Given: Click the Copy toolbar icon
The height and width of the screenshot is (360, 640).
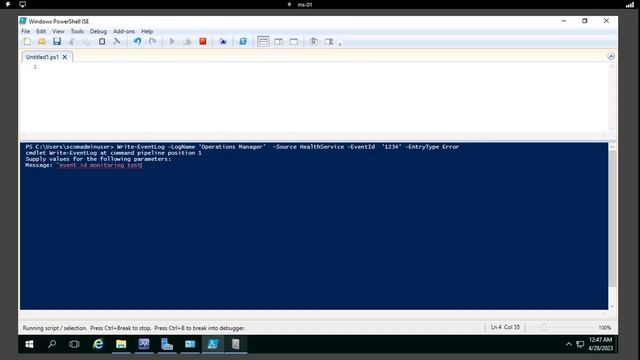Looking at the screenshot, I should pos(87,42).
